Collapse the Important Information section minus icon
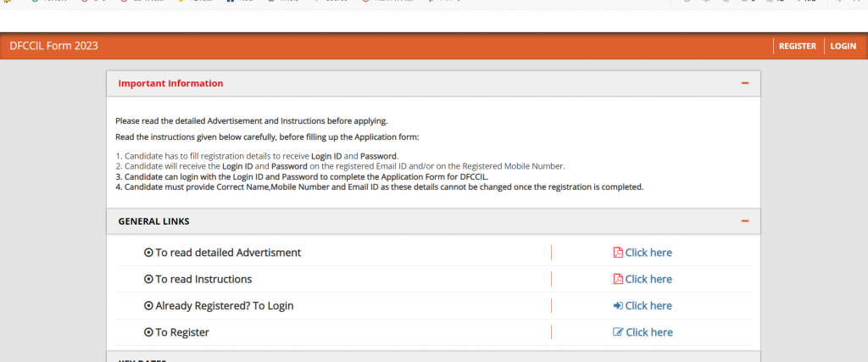 [744, 83]
